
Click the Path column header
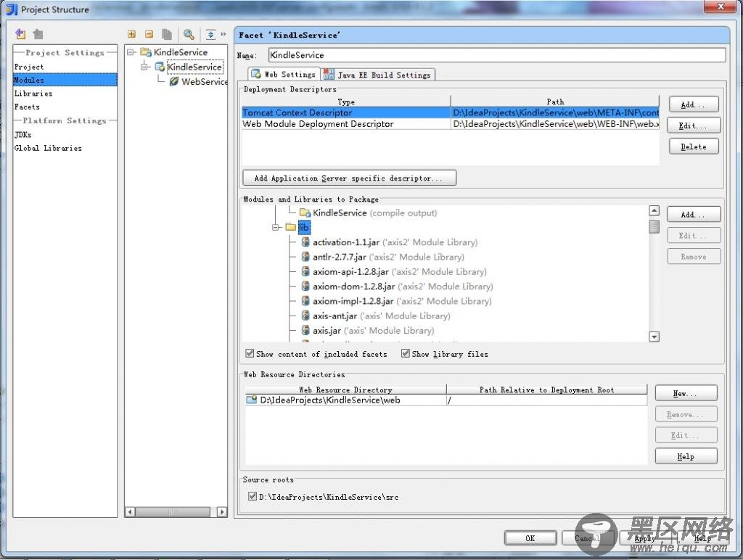click(555, 102)
